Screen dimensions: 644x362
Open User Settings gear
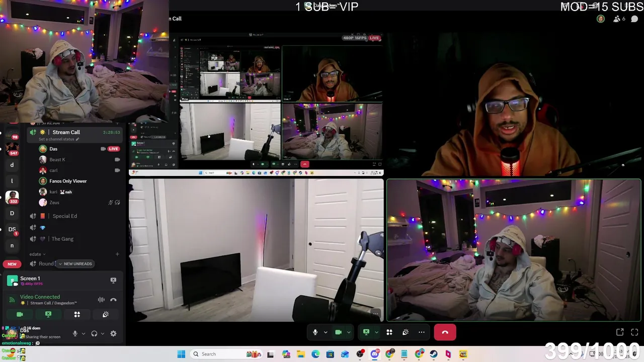tap(113, 333)
